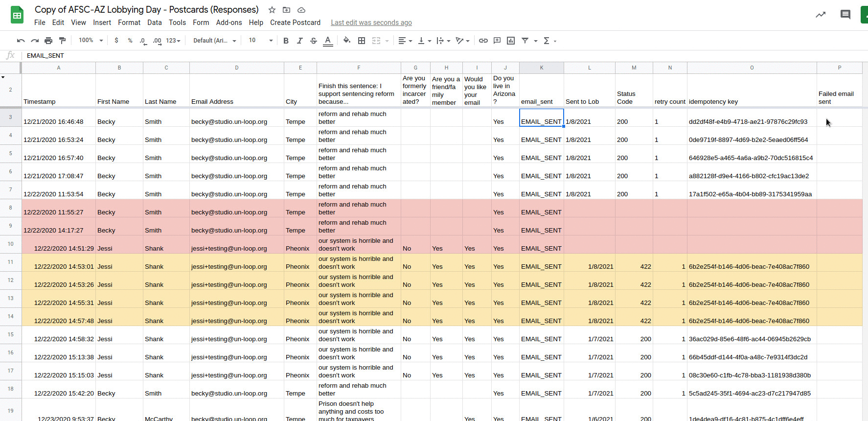
Task: Expand the Default (Arial) font dropdown
Action: (215, 41)
